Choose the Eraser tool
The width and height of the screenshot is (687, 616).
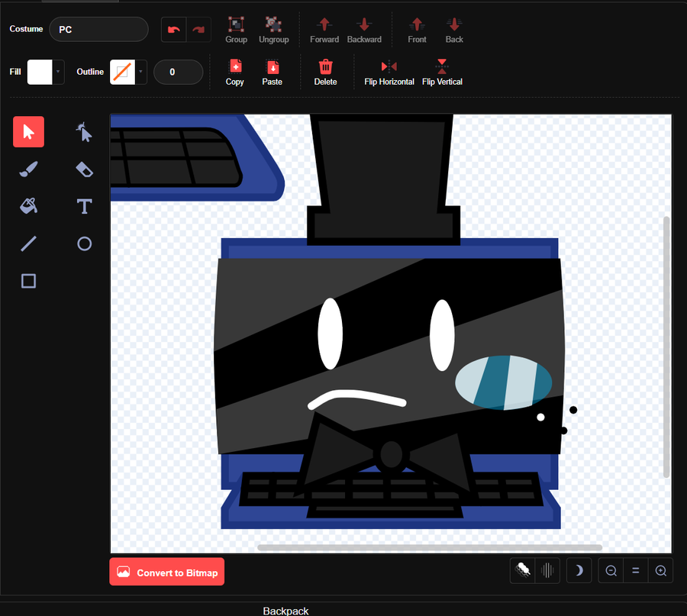click(84, 169)
